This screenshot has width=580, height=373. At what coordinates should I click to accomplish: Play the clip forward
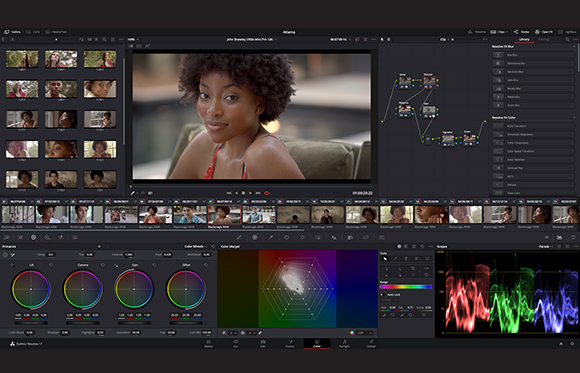250,193
